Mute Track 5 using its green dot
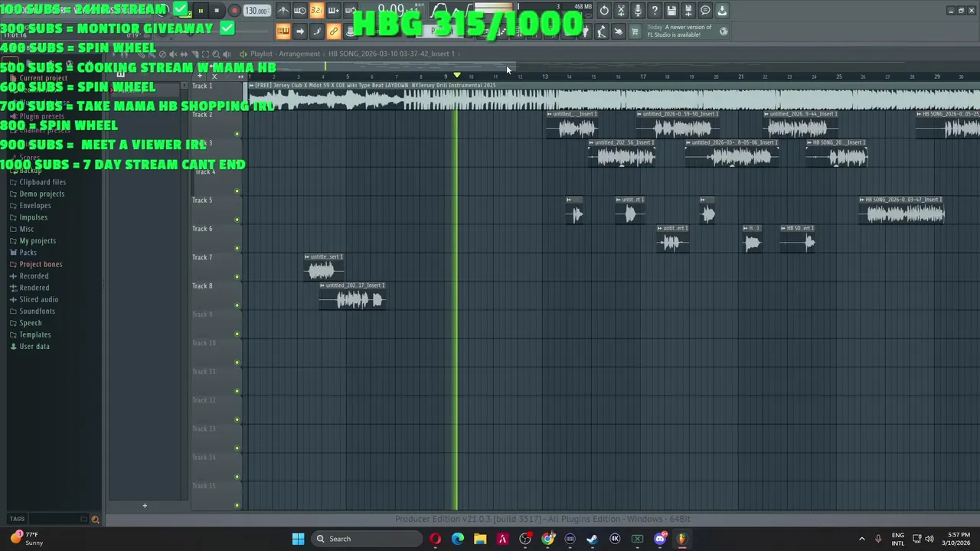Viewport: 980px width, 551px height. point(237,220)
